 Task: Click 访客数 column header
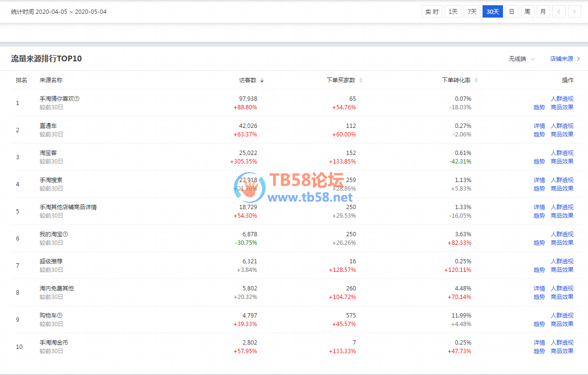tap(248, 80)
